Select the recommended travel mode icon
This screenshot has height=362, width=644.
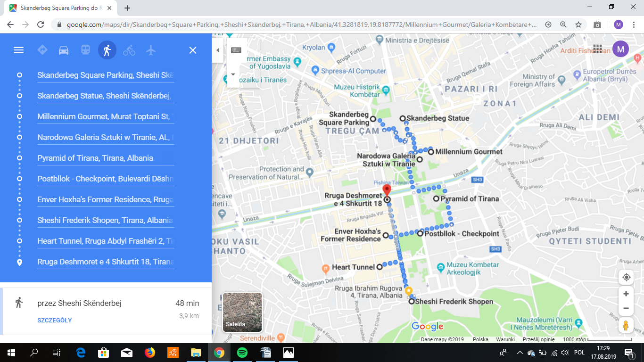42,50
